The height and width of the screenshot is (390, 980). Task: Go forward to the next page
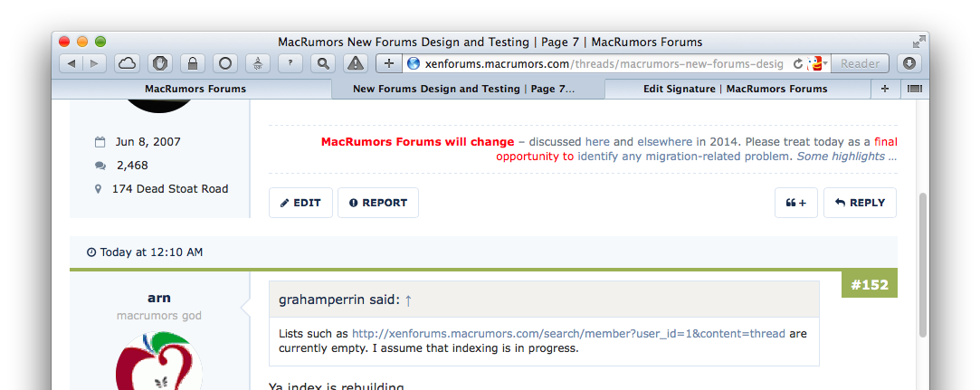(x=94, y=63)
